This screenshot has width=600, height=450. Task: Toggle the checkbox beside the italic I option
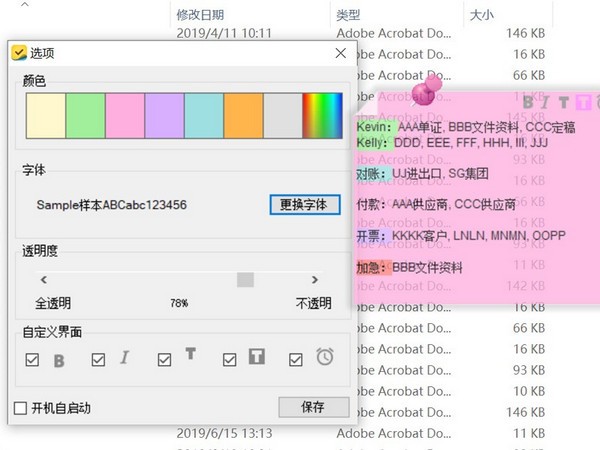tap(98, 359)
